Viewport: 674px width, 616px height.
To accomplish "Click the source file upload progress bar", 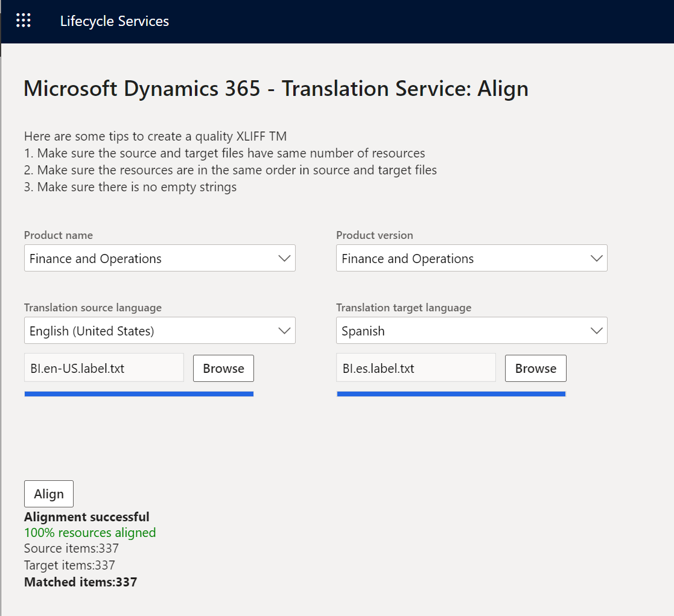I will pos(139,394).
